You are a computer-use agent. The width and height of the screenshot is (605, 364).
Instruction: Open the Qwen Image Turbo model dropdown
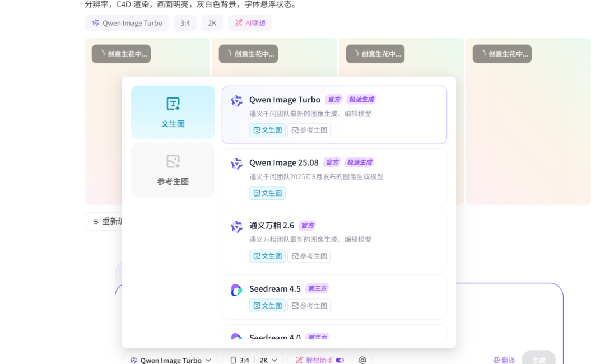point(170,360)
